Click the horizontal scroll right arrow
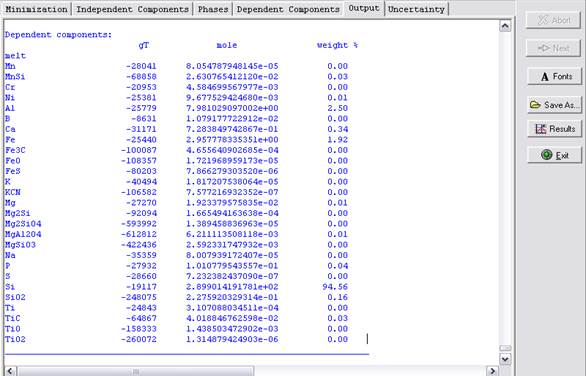 (493, 371)
